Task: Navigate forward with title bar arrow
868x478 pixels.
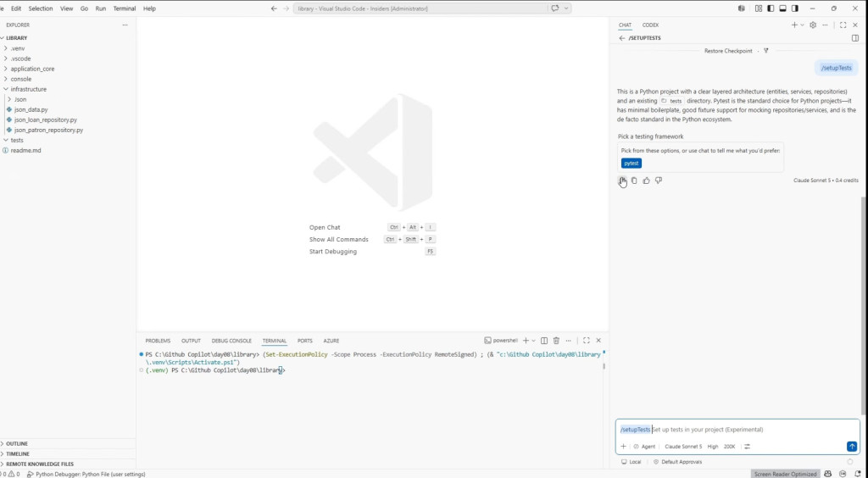Action: pos(287,8)
